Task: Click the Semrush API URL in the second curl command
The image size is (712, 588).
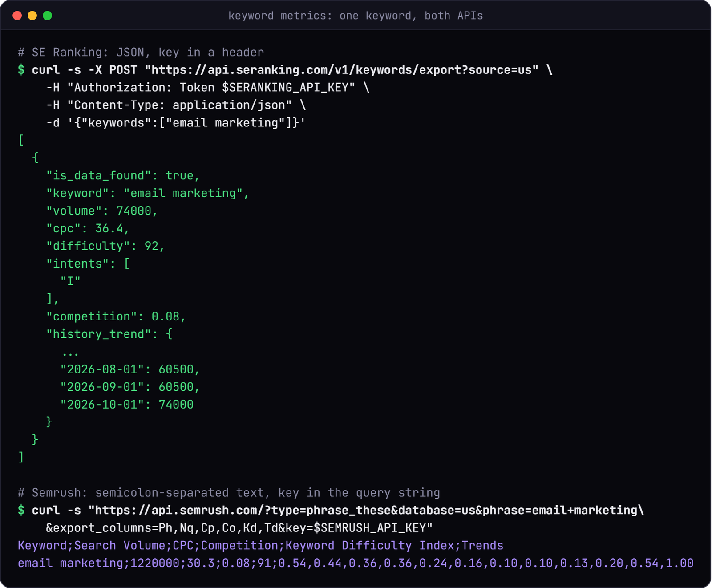Action: pyautogui.click(x=366, y=510)
